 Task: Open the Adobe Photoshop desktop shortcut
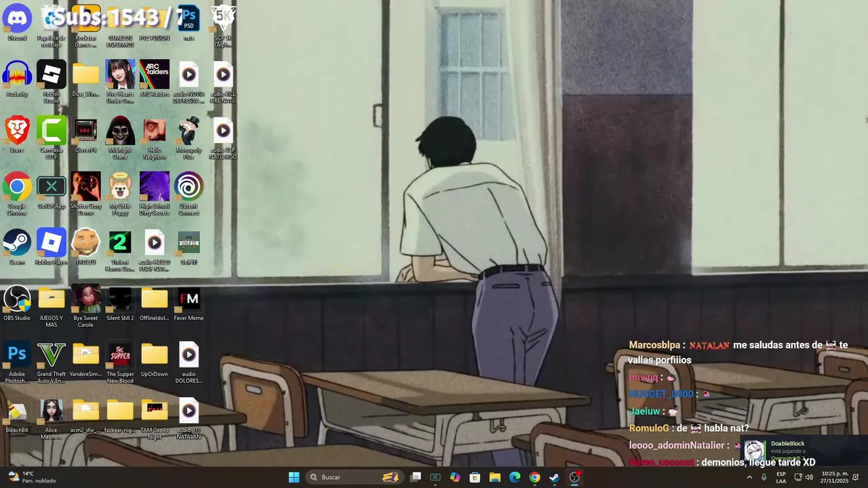pyautogui.click(x=17, y=363)
